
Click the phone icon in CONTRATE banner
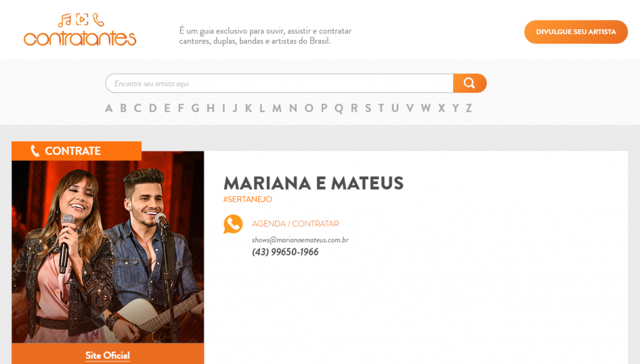pos(35,151)
